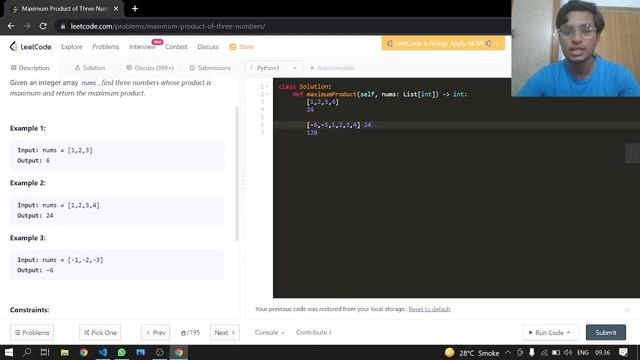Open Contest in top navigation

click(176, 47)
